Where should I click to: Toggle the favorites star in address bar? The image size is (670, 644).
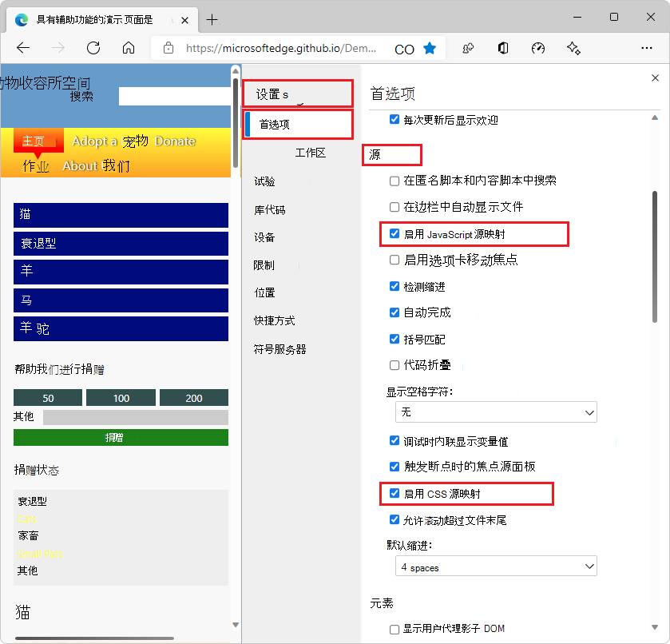point(430,48)
